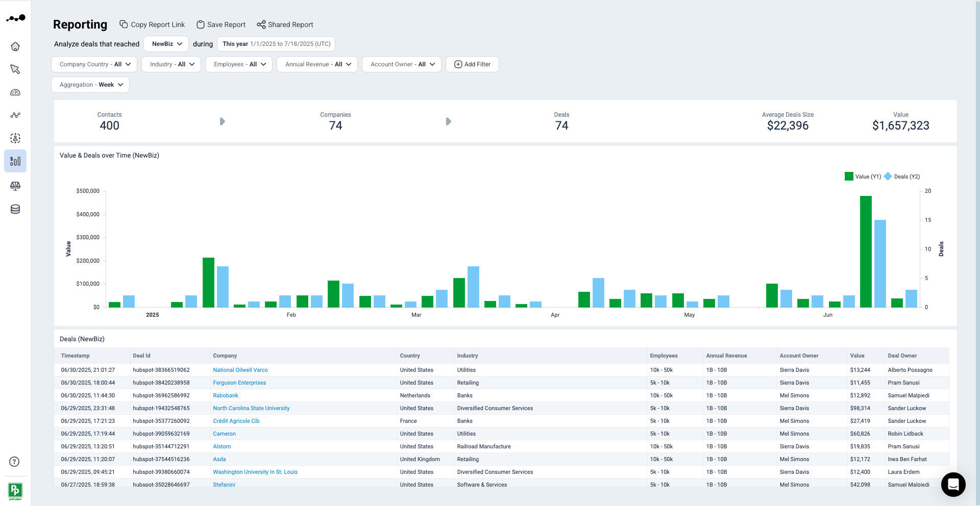
Task: Sort by the Industry column header
Action: coord(468,356)
